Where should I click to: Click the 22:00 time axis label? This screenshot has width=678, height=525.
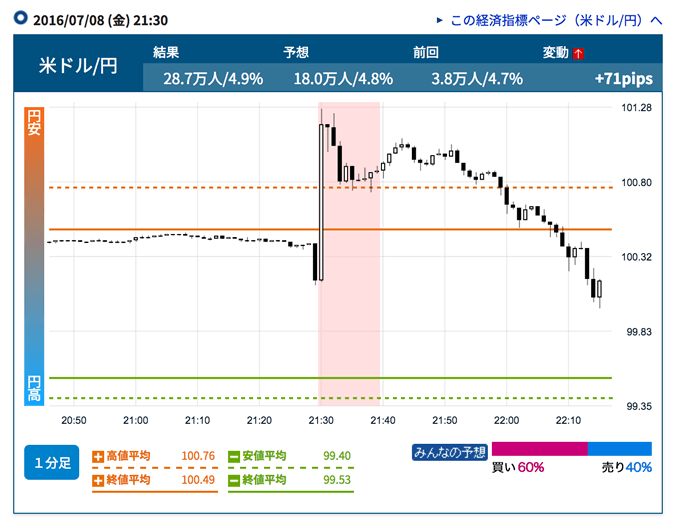506,420
